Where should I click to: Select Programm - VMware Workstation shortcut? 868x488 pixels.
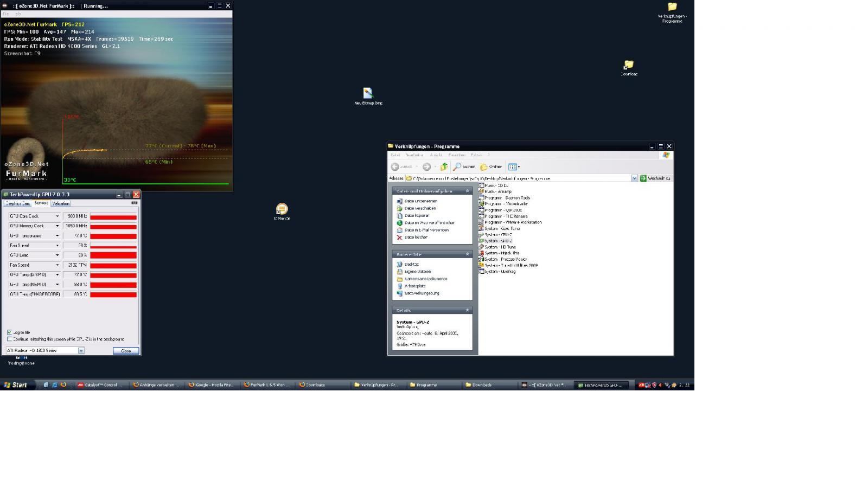(x=510, y=222)
